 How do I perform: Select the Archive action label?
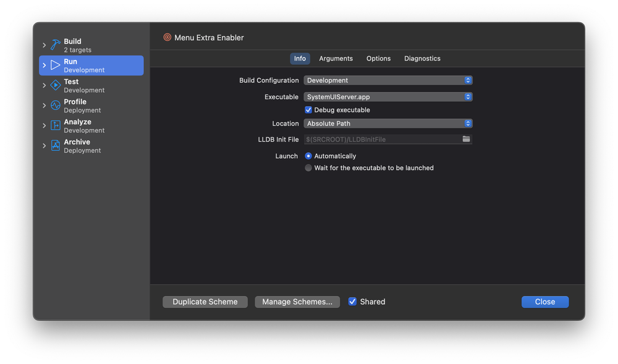click(x=77, y=142)
